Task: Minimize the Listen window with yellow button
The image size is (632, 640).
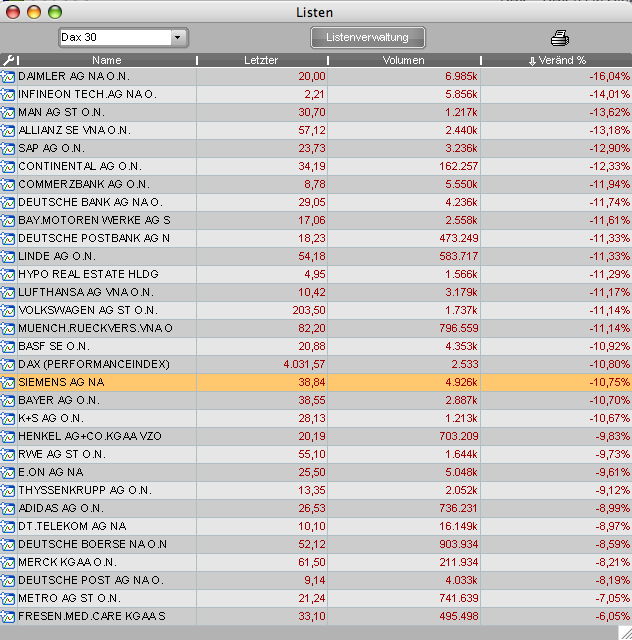Action: 34,12
